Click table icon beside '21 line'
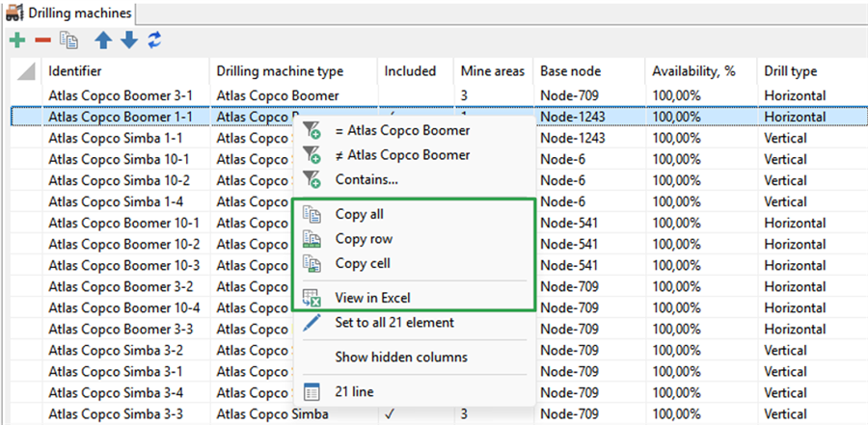 point(312,392)
